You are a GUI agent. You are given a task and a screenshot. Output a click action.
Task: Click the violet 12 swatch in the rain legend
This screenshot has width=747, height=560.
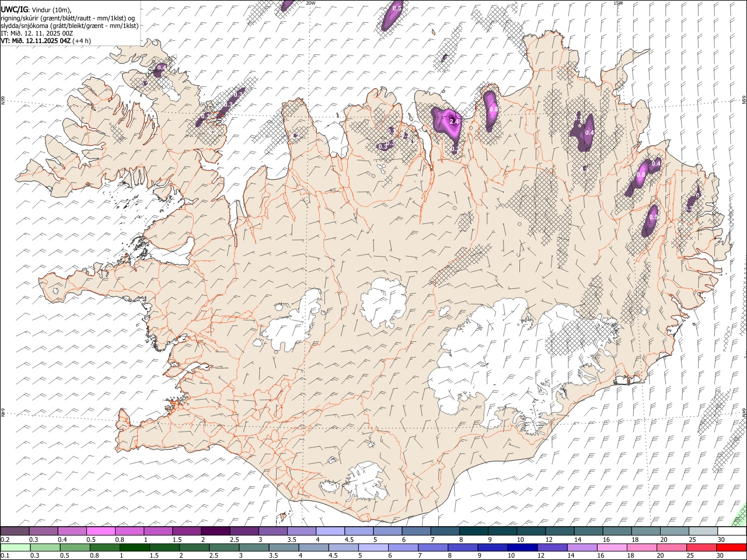[551, 547]
